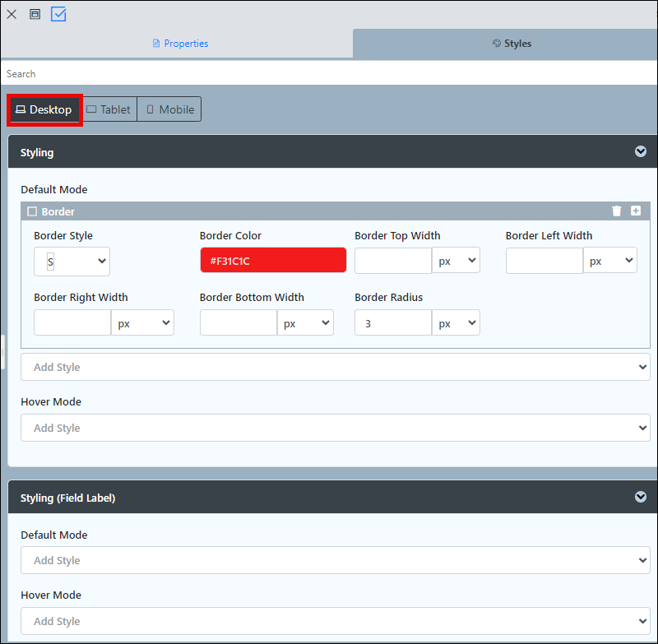The image size is (658, 644).
Task: Open the Border Radius unit dropdown
Action: click(456, 322)
